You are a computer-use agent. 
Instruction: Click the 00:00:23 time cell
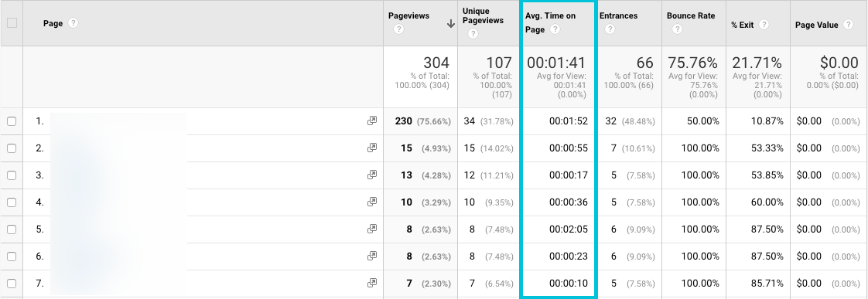(569, 257)
